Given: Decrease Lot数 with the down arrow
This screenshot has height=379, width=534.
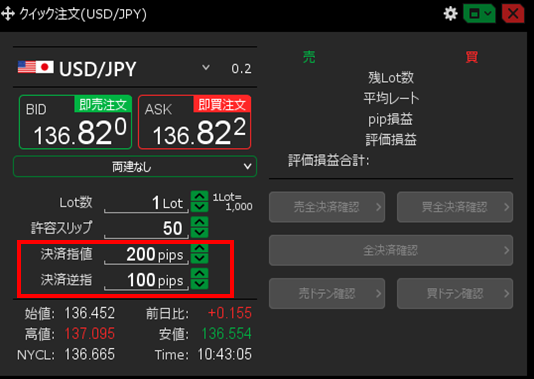Looking at the screenshot, I should click(x=200, y=207).
